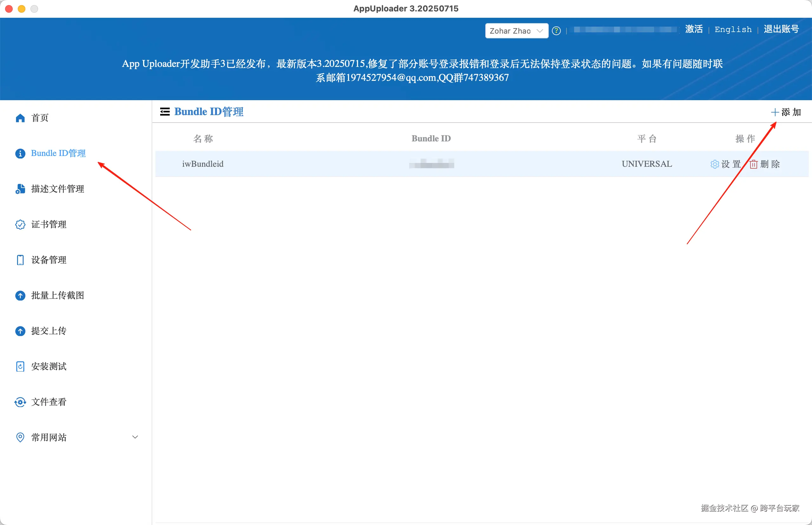The image size is (812, 525).
Task: Click the home icon beside 首页
Action: coord(20,118)
